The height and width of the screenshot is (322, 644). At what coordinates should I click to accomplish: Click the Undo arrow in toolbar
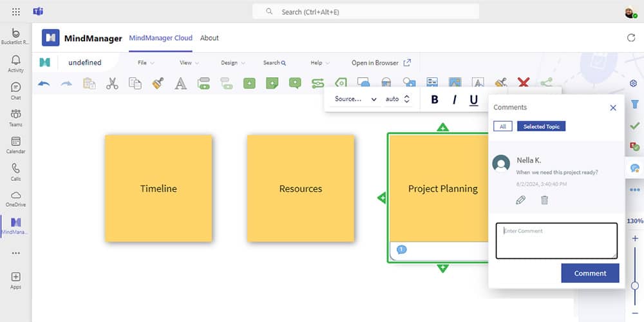click(x=44, y=83)
